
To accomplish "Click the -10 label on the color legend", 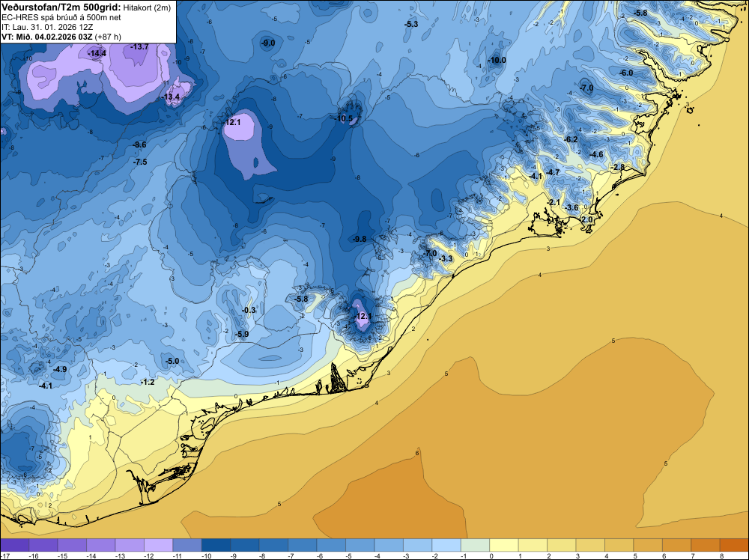I will [x=206, y=556].
